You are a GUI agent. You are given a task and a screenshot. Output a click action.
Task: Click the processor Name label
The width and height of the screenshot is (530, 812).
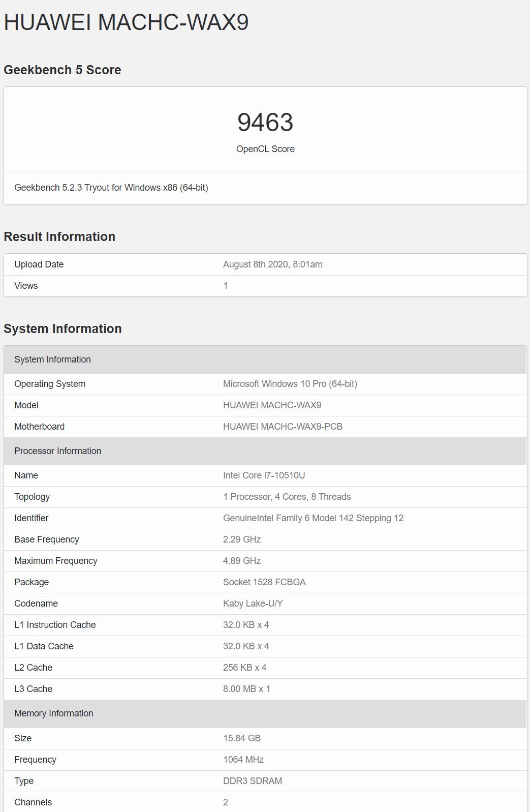[x=26, y=475]
